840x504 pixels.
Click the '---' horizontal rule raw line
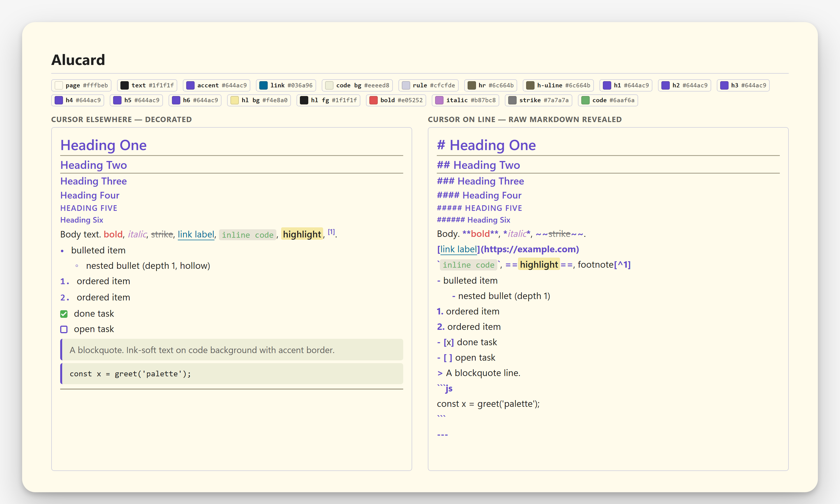[x=443, y=435]
